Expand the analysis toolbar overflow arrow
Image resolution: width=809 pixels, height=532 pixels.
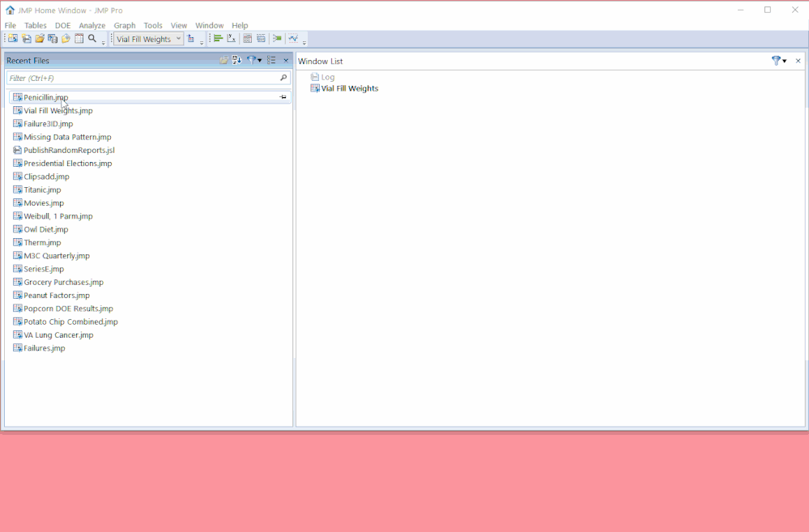coord(304,42)
